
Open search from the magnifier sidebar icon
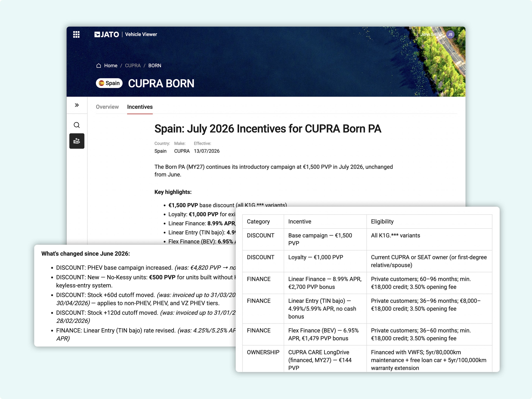[77, 125]
